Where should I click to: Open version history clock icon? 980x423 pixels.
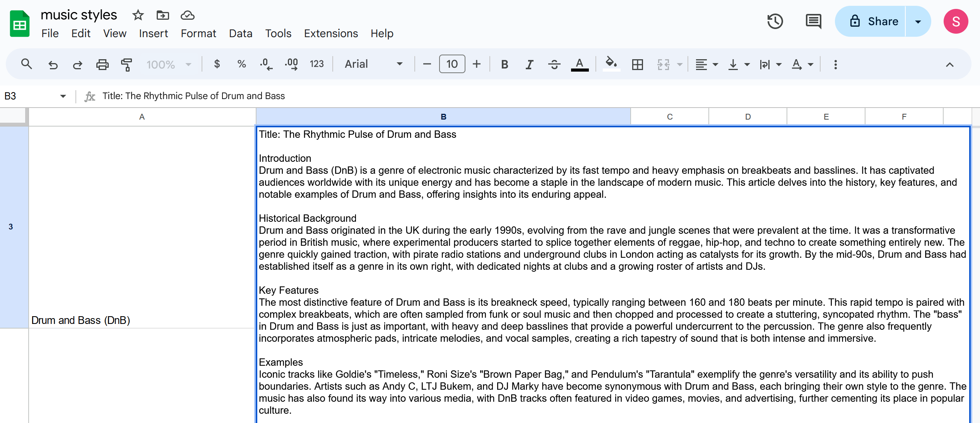(x=775, y=21)
